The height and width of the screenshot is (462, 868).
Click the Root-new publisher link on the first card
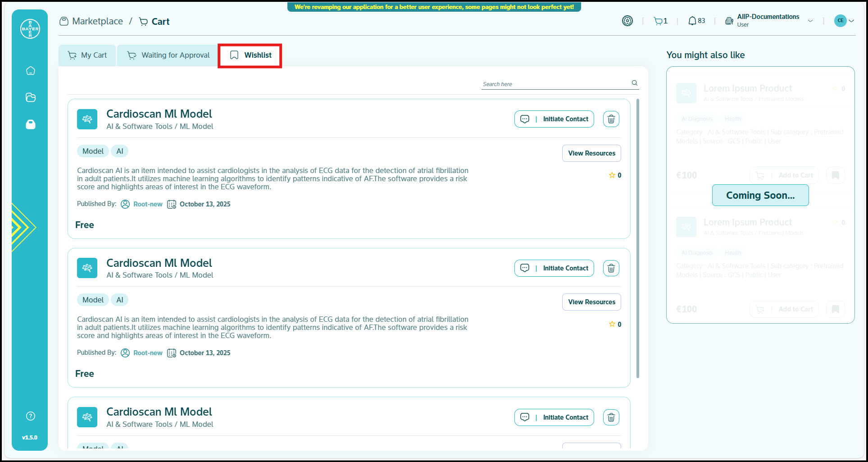pos(148,204)
